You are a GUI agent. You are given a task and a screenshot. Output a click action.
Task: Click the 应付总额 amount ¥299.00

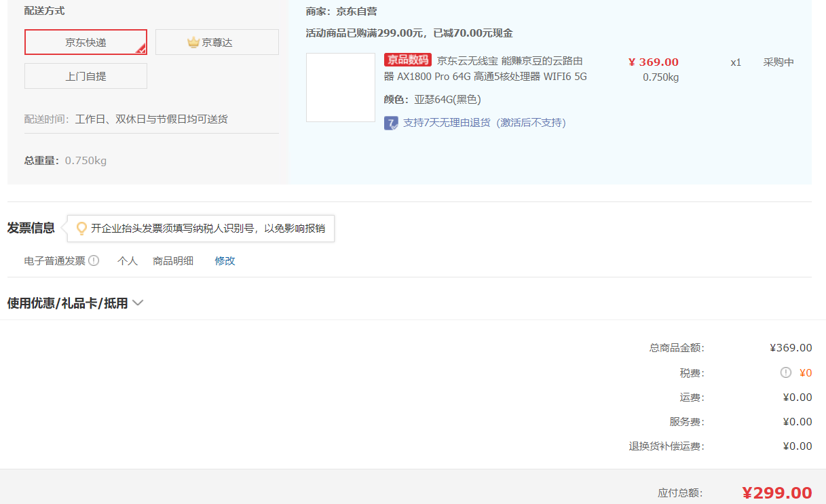click(777, 493)
